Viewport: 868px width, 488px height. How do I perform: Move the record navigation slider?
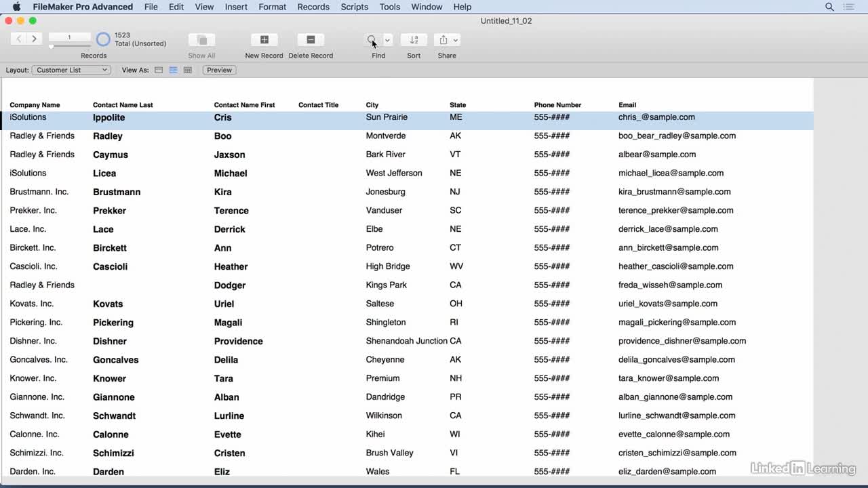coord(51,46)
